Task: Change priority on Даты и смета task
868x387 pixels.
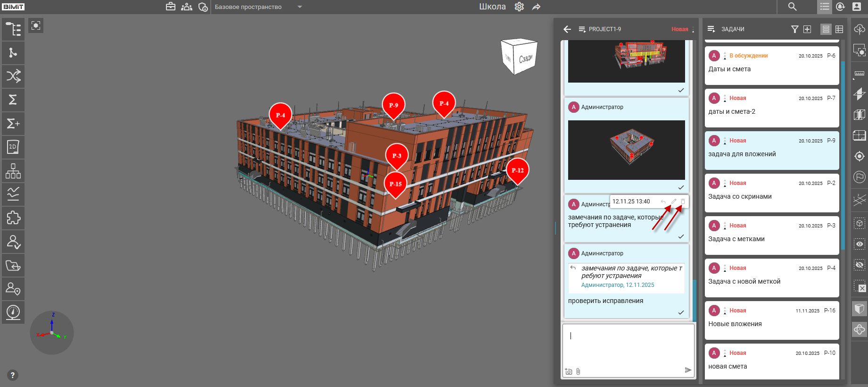Action: 725,56
